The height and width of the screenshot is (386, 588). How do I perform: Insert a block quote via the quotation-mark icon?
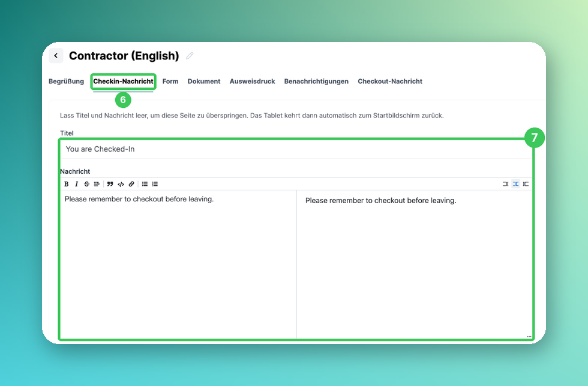point(110,184)
